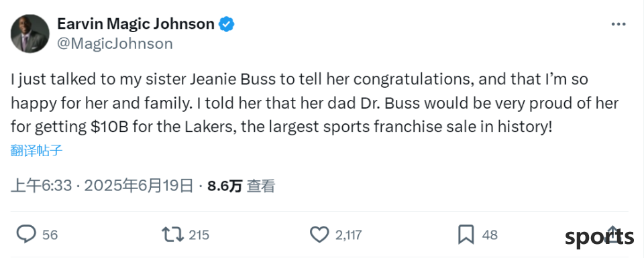
Task: Click the 48 bookmarks count
Action: coord(490,235)
